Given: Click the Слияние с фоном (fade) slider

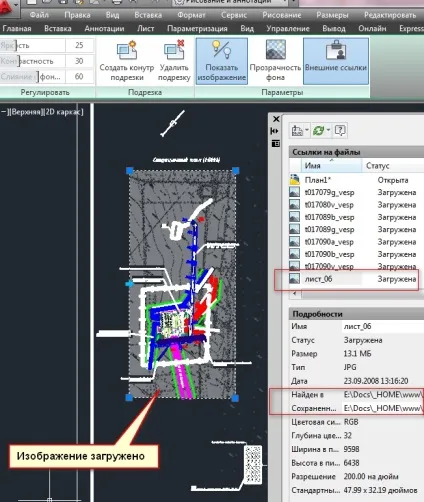Looking at the screenshot, I should pos(32,77).
